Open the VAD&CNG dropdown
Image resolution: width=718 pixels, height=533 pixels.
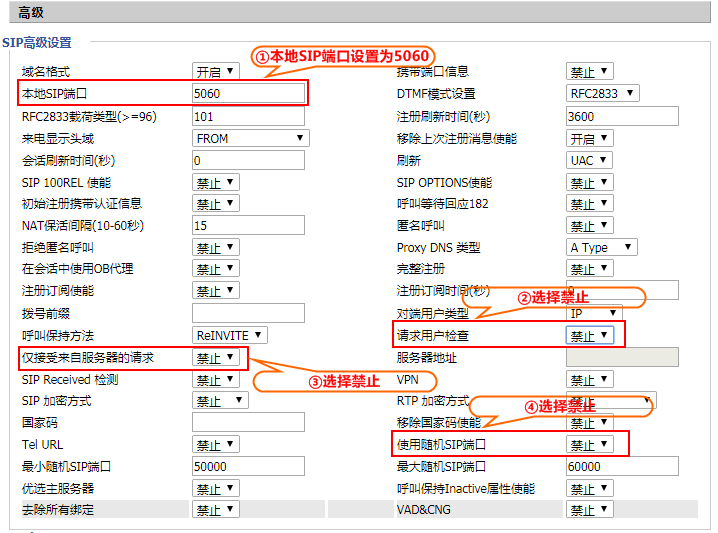[589, 510]
